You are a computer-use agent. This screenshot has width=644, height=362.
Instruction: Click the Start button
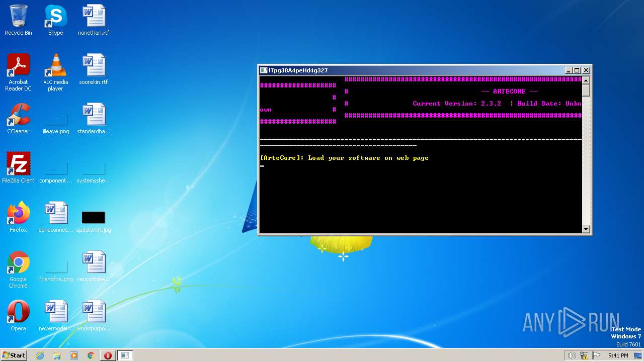coord(14,355)
